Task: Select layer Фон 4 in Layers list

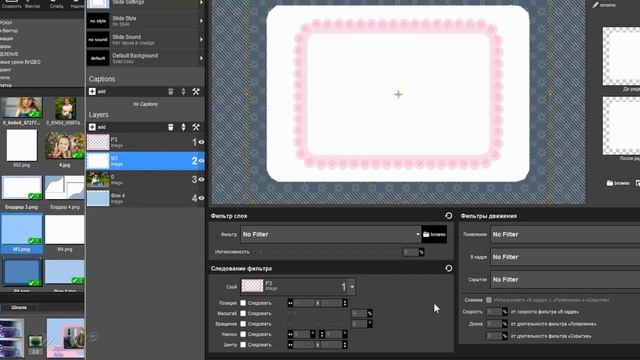Action: coord(145,198)
